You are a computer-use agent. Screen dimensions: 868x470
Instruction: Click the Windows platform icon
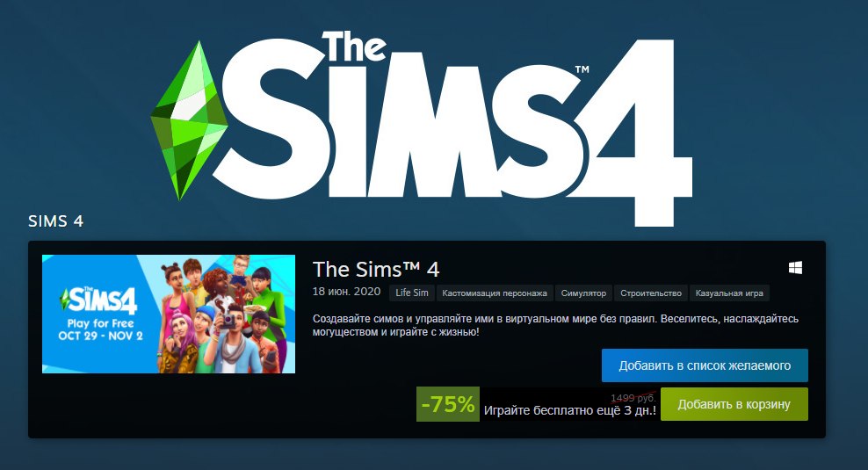[795, 268]
